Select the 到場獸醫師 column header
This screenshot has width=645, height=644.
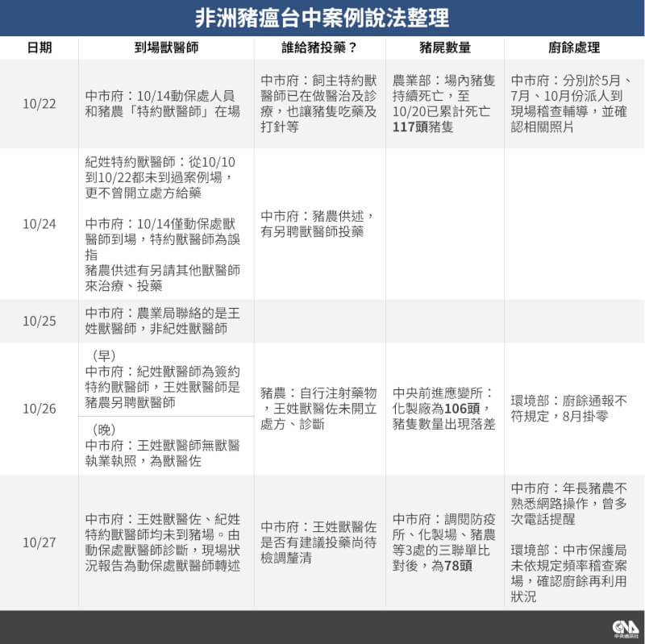[165, 48]
